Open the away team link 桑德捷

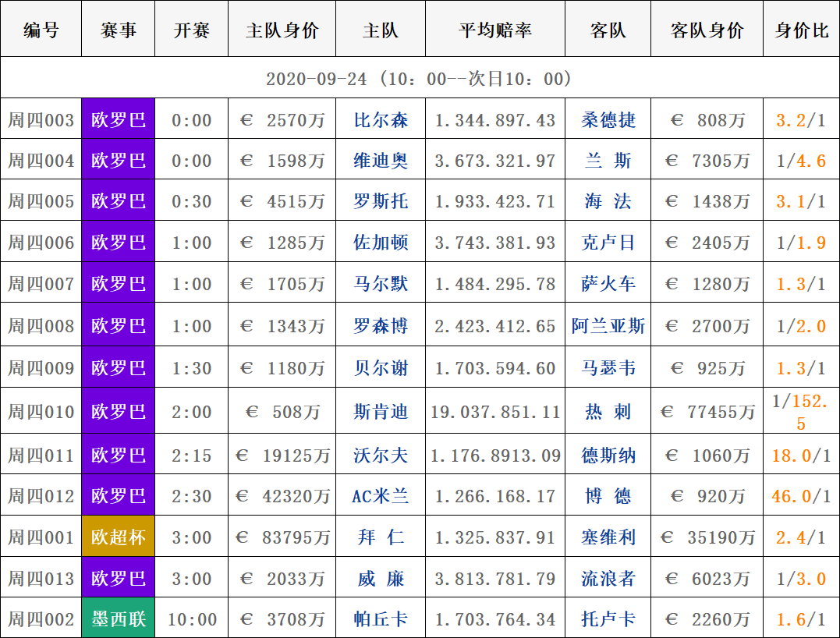(x=608, y=120)
